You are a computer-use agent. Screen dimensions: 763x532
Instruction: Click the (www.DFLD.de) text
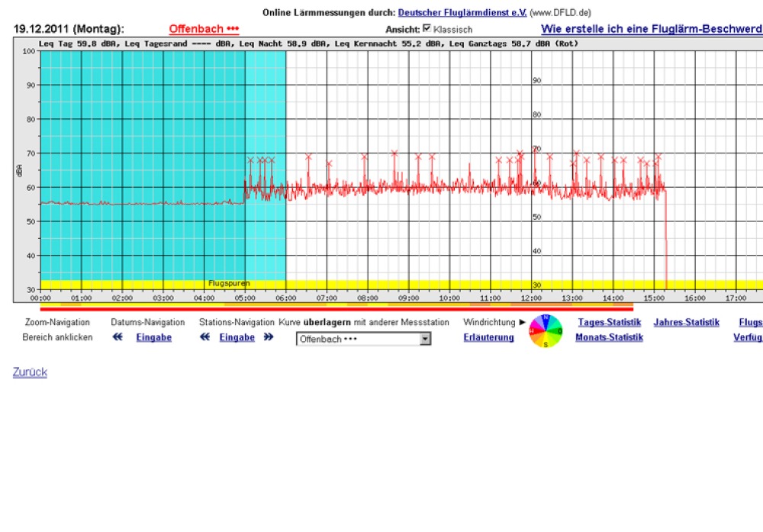tap(560, 13)
